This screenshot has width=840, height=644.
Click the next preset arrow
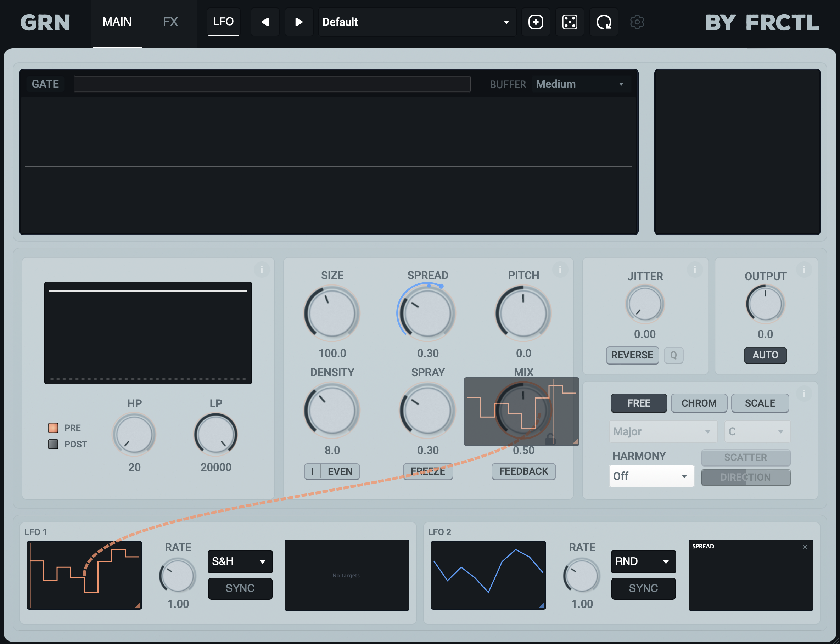tap(298, 22)
